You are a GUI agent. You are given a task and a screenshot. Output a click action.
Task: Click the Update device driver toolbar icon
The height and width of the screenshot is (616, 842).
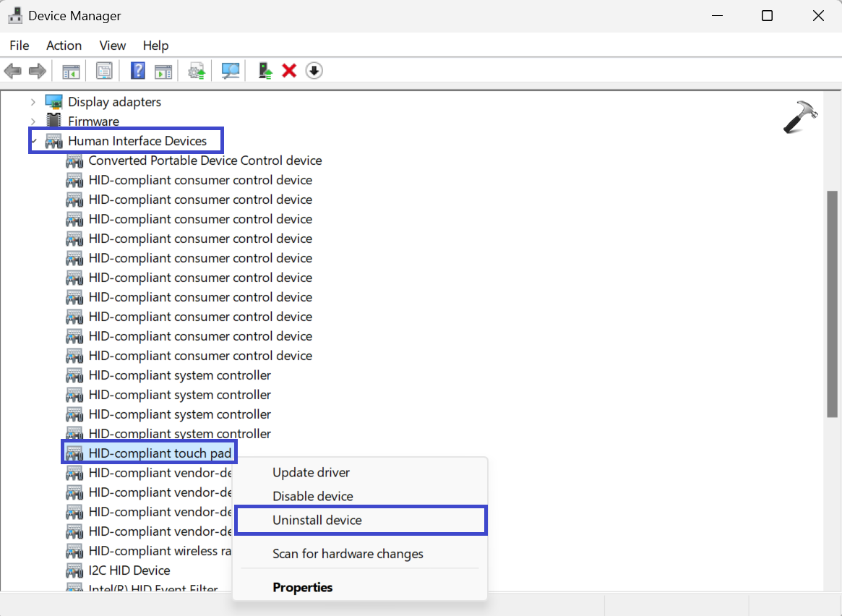(265, 71)
